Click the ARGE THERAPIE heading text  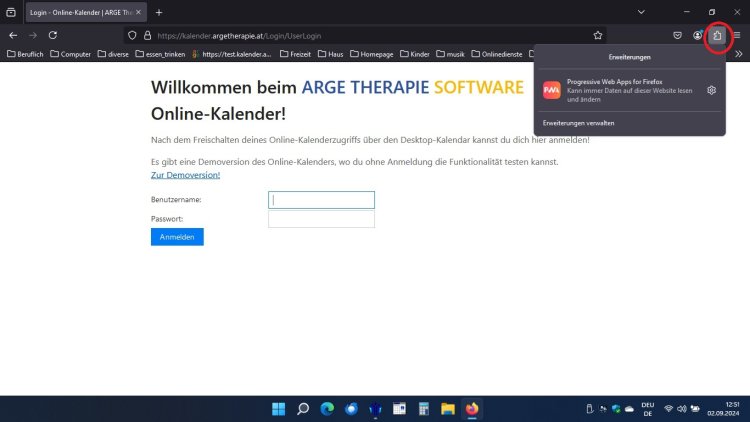pyautogui.click(x=365, y=88)
